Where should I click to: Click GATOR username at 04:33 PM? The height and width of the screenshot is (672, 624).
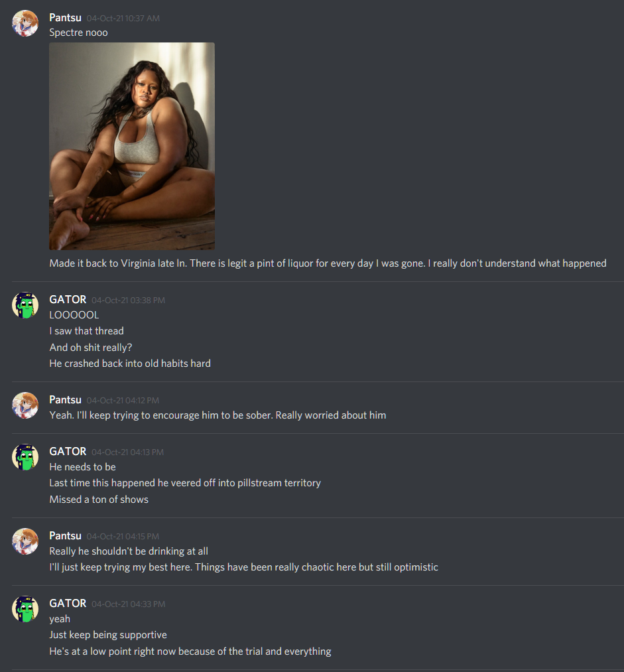(68, 604)
